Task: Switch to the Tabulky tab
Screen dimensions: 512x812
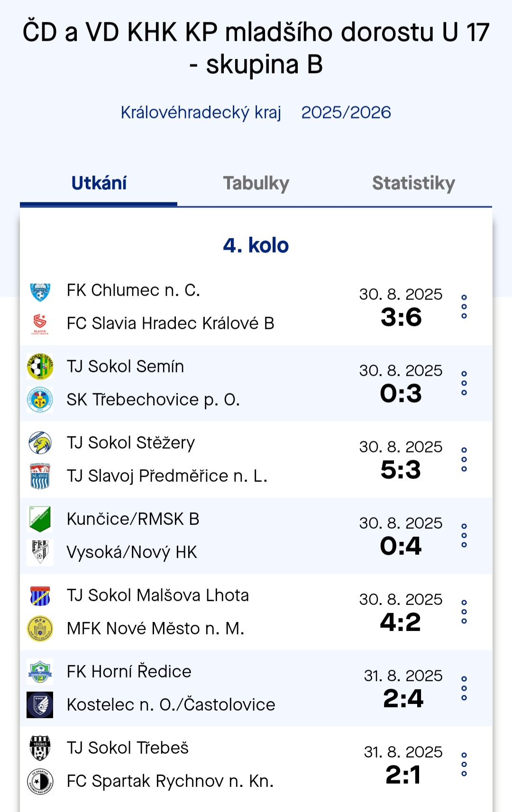Action: tap(256, 183)
